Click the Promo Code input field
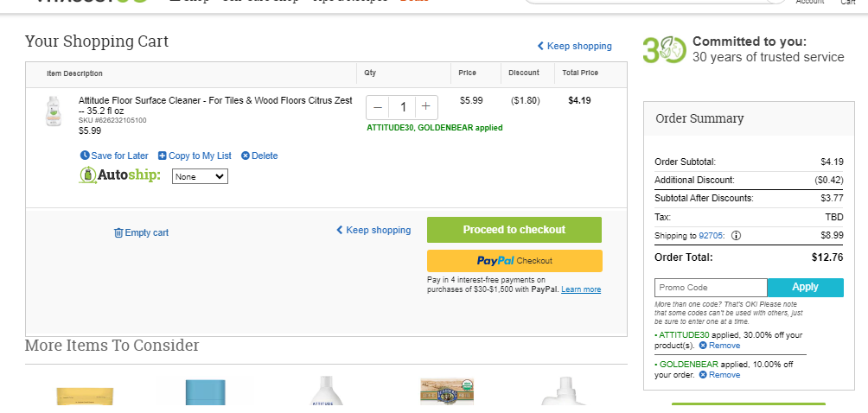The height and width of the screenshot is (413, 868). coord(711,288)
